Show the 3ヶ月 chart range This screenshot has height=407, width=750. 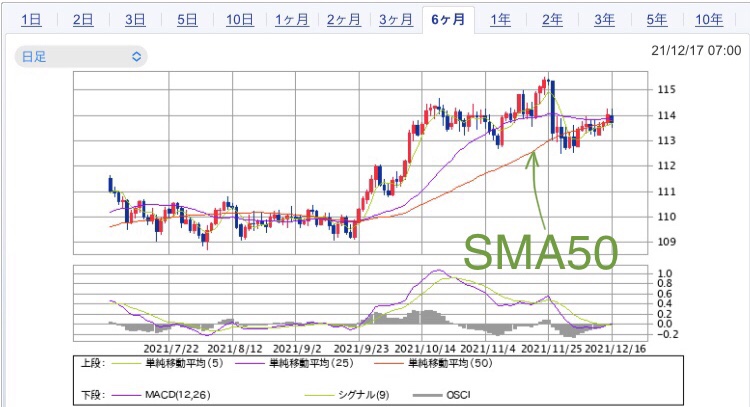[x=396, y=20]
